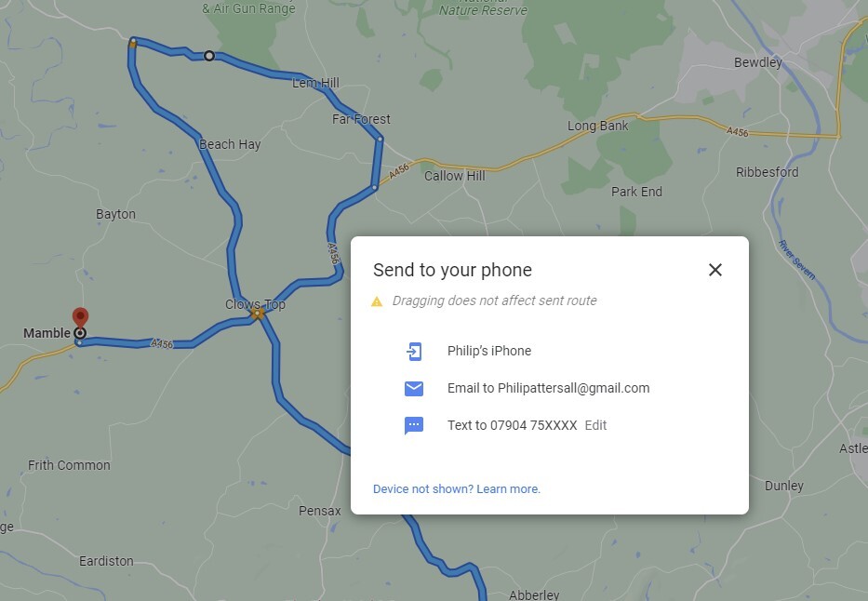This screenshot has height=601, width=868.
Task: Click the Abberley place label
Action: tap(534, 594)
